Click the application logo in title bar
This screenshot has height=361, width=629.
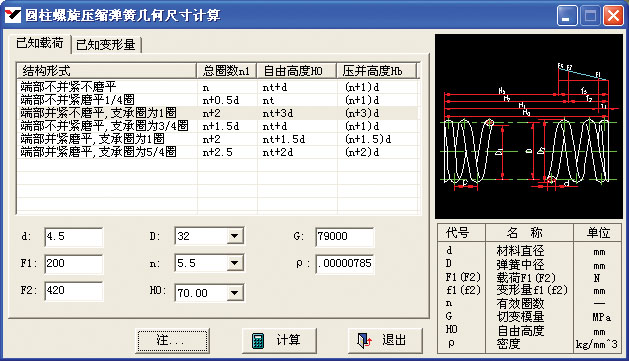coord(12,15)
